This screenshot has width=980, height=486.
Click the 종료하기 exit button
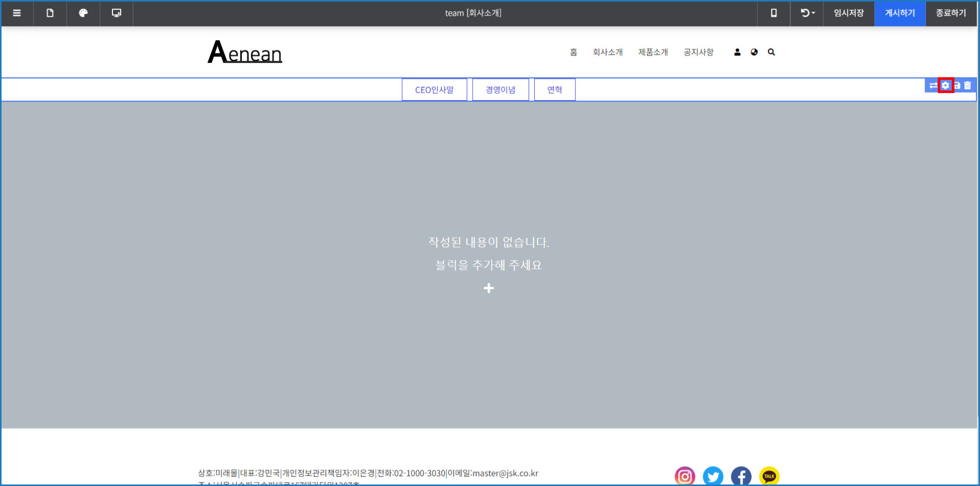(x=950, y=13)
